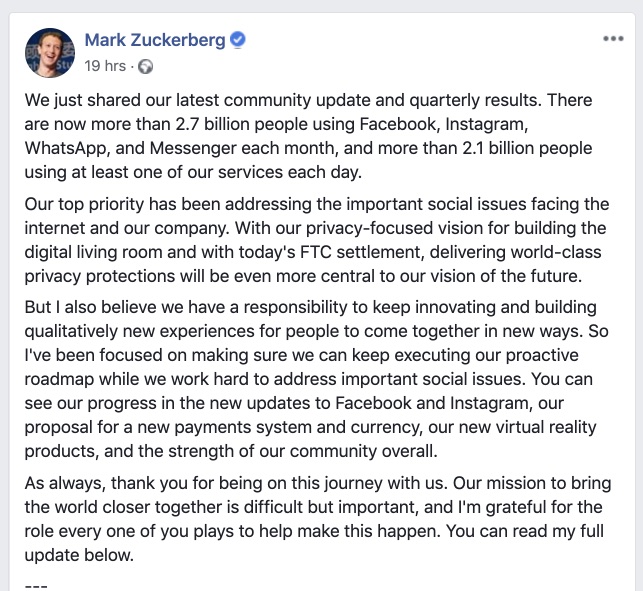Click the phrase 'virtual reality' in the post
Viewport: 643px width, 591px height.
546,427
